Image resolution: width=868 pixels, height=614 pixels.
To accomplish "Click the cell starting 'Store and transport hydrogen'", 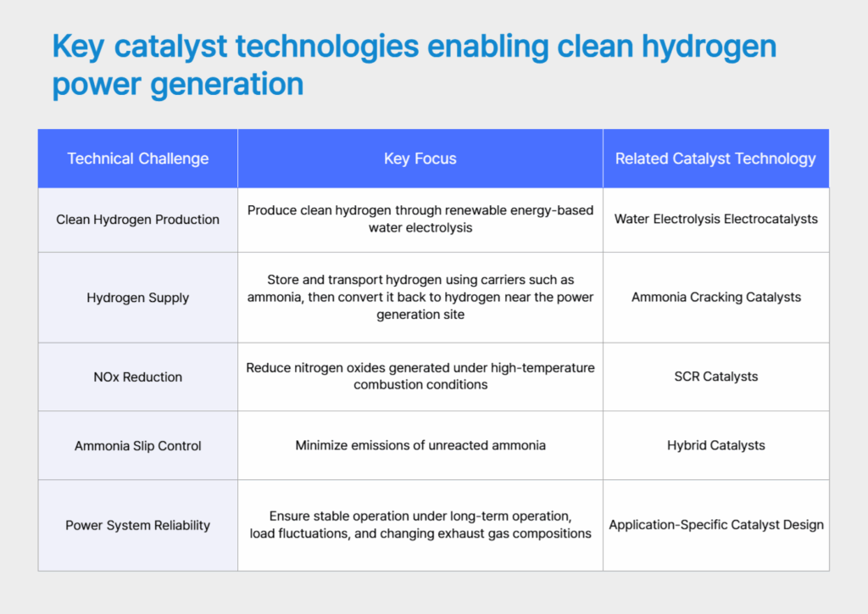I will coord(420,298).
